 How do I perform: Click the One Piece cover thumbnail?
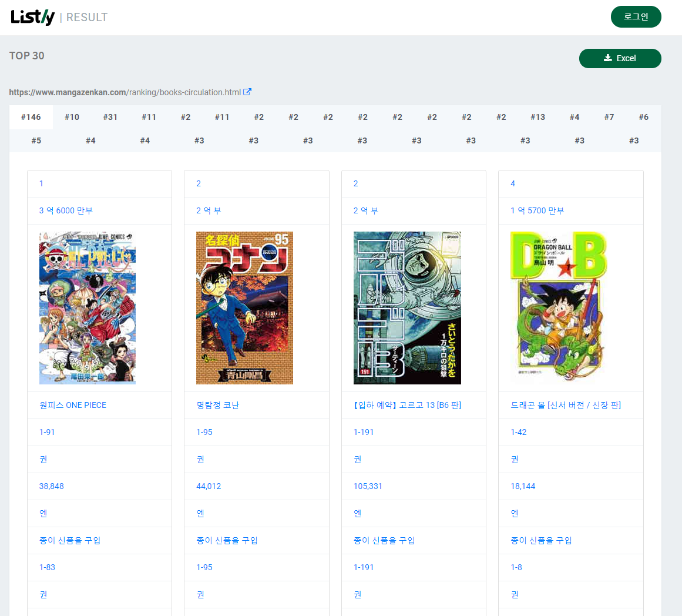tap(88, 308)
